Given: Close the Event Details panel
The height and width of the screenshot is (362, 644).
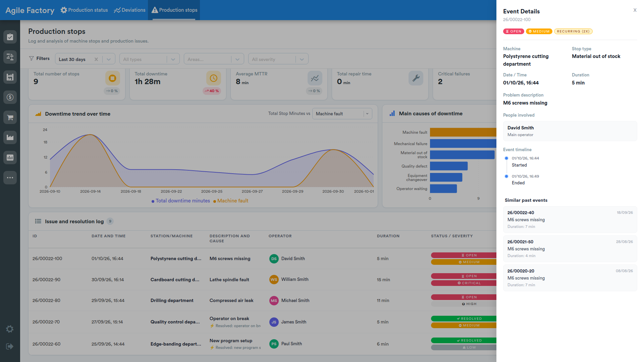Looking at the screenshot, I should pyautogui.click(x=635, y=10).
